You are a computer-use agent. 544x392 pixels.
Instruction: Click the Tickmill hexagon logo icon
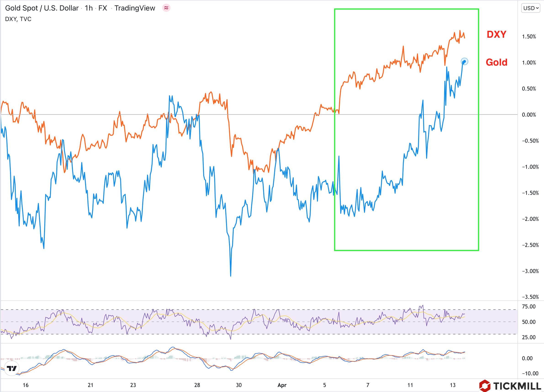[485, 386]
